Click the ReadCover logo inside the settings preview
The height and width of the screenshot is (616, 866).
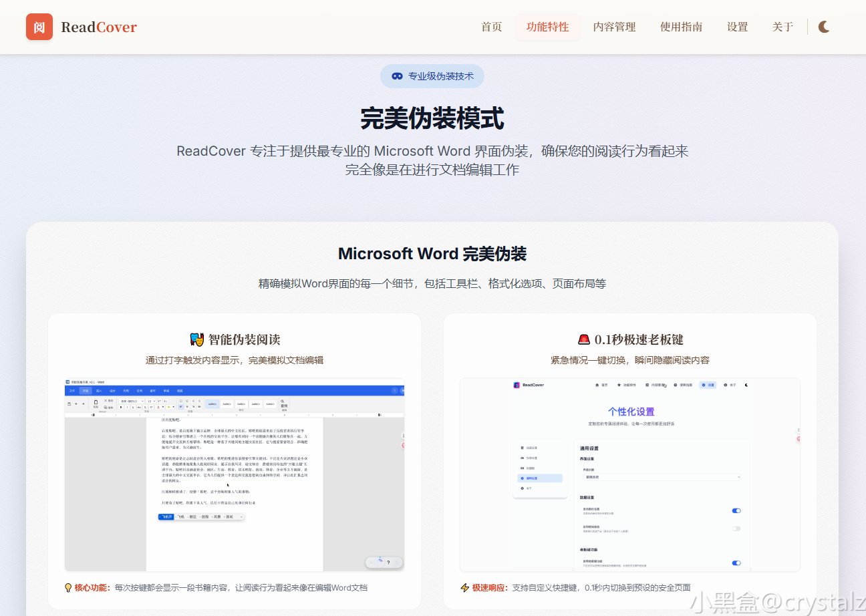tap(517, 385)
